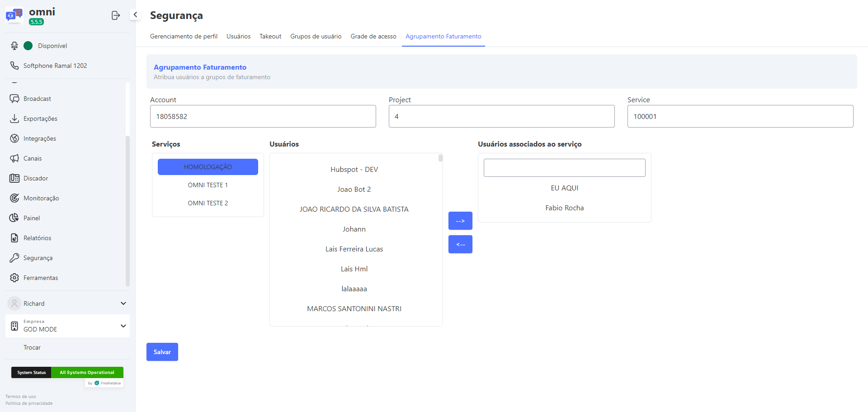Click the Salvar button
The height and width of the screenshot is (412, 868).
coord(162,352)
